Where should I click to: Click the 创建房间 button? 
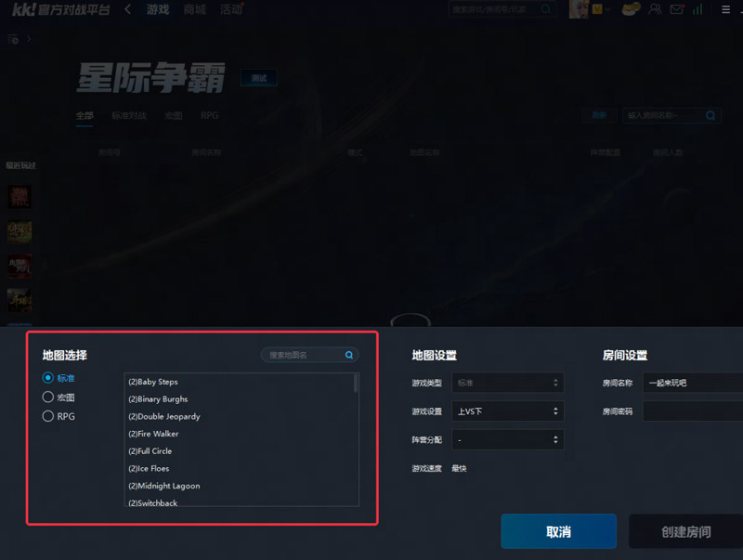[x=685, y=531]
